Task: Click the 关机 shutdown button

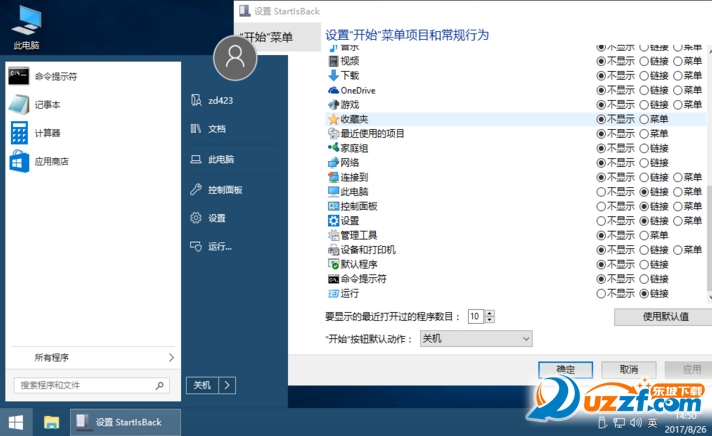Action: click(x=202, y=385)
